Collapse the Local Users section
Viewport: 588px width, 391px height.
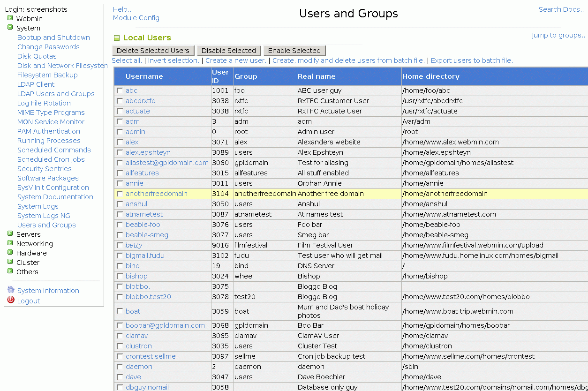coord(117,38)
